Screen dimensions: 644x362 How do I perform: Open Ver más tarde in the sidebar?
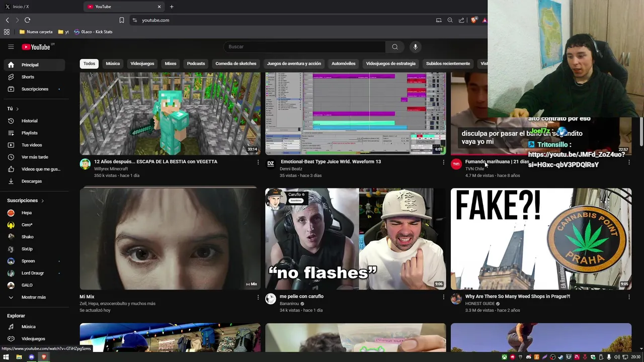click(35, 157)
